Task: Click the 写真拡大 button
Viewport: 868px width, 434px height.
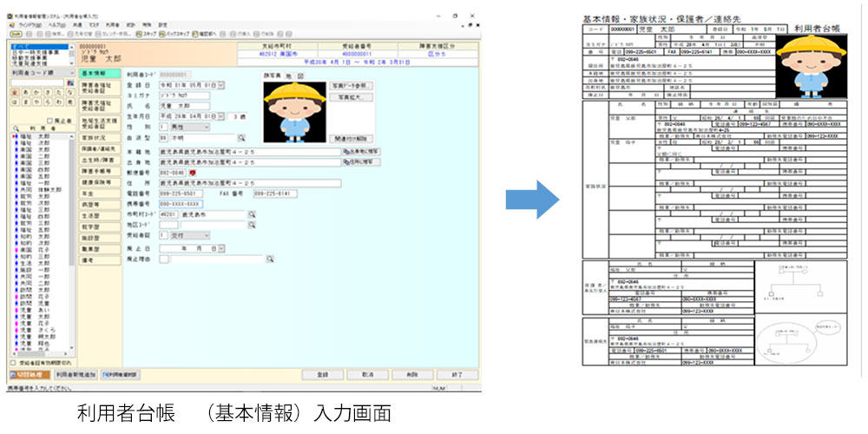Action: 352,98
